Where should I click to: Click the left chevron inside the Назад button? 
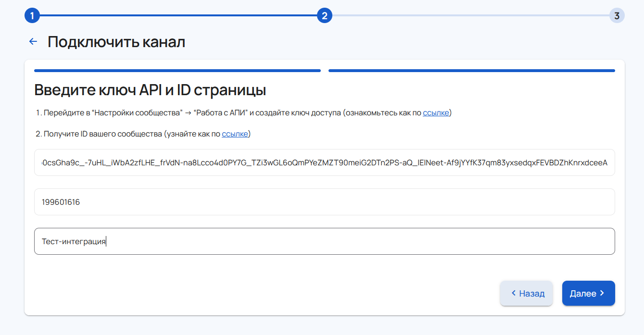514,293
